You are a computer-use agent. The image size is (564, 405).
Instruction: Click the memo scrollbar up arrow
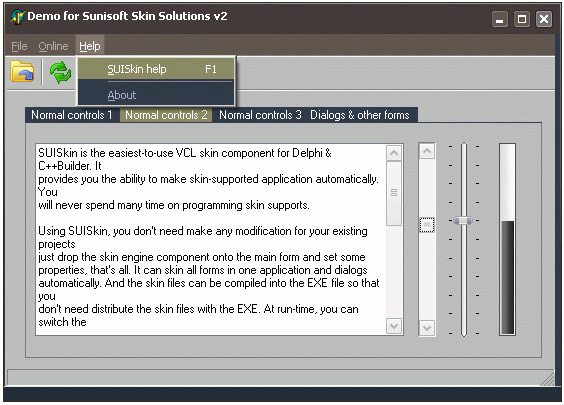coord(394,153)
